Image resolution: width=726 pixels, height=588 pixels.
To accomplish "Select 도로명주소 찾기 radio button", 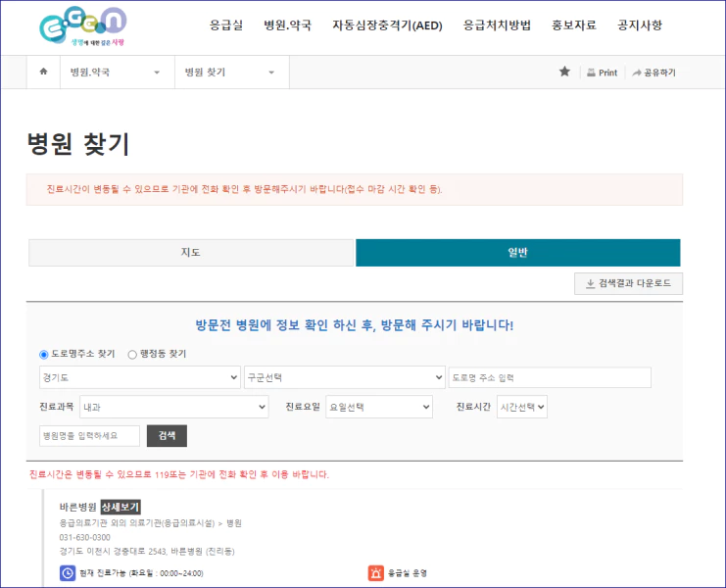I will 43,355.
